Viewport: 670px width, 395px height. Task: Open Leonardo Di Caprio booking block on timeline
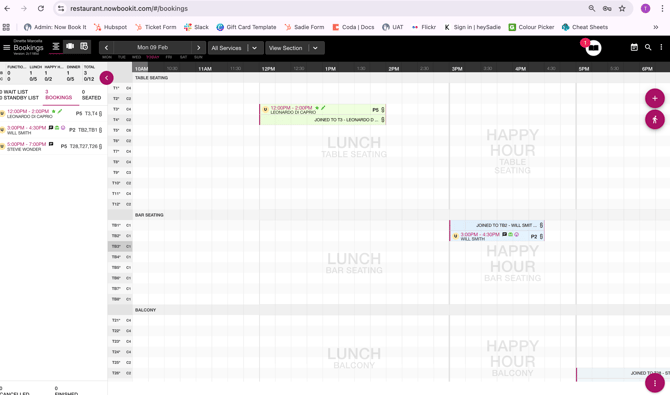click(323, 110)
